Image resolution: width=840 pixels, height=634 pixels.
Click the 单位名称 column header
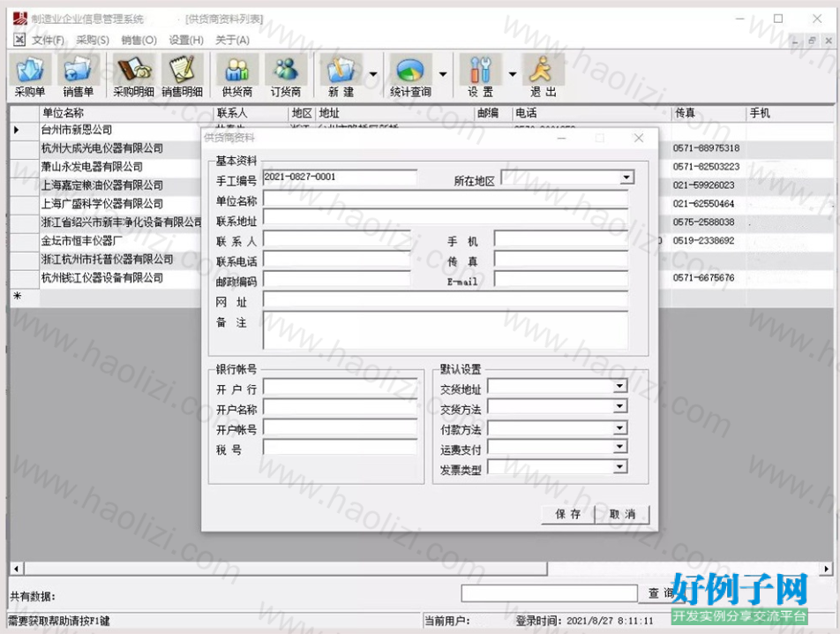tap(126, 113)
